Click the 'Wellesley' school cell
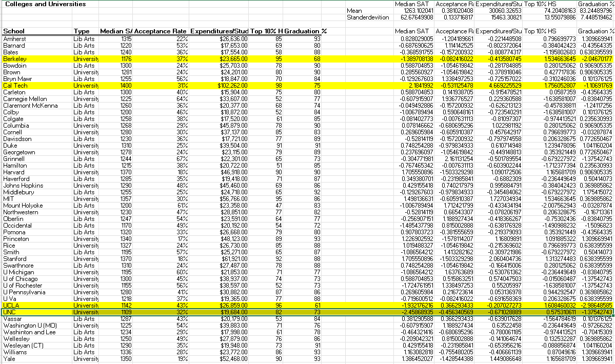Viewport: 615px width, 364px height. [x=16, y=338]
